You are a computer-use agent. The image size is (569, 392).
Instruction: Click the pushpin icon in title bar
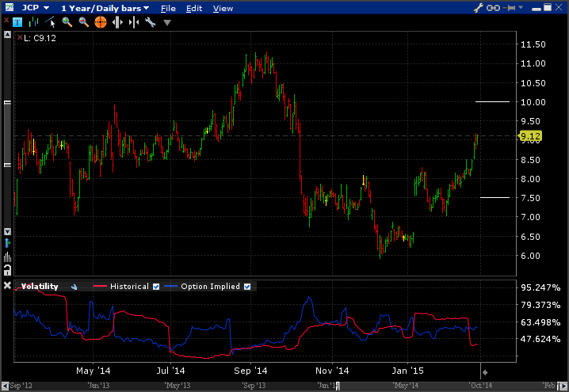click(510, 8)
